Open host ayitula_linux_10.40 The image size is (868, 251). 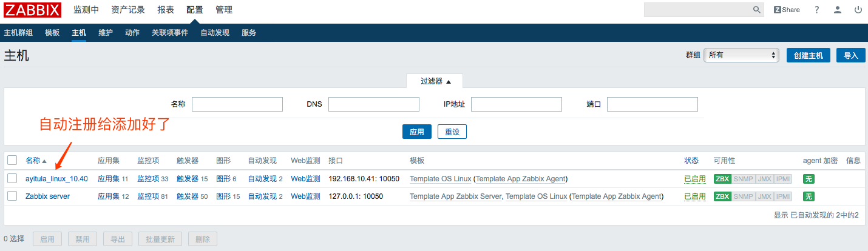[x=56, y=179]
